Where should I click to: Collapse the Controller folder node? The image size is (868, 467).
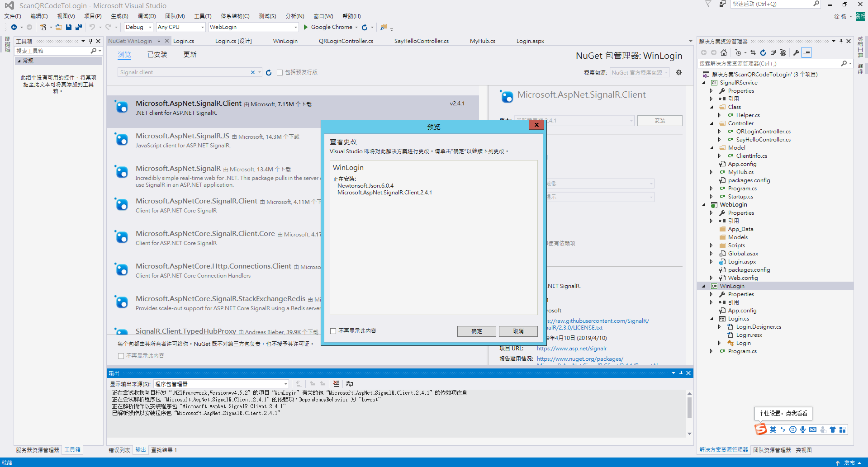712,123
